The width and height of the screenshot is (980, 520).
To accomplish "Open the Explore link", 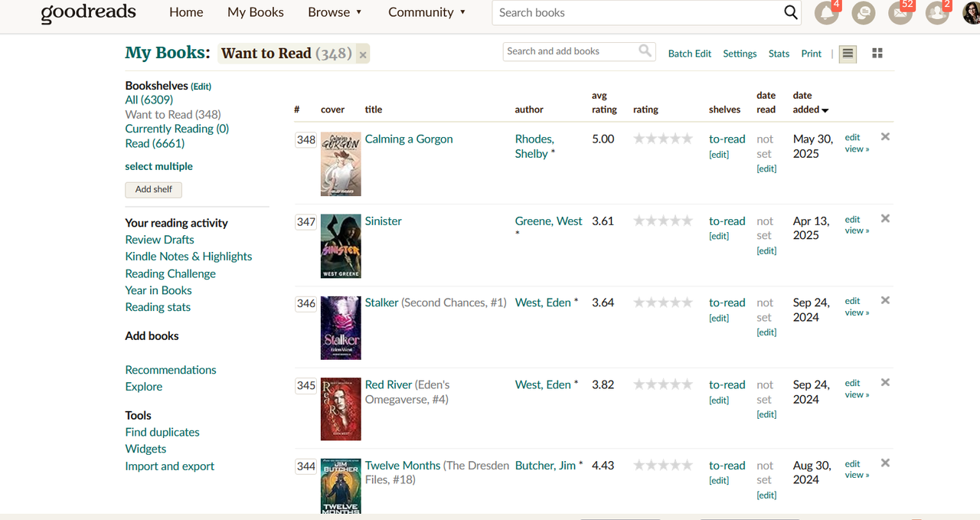I will [x=144, y=387].
